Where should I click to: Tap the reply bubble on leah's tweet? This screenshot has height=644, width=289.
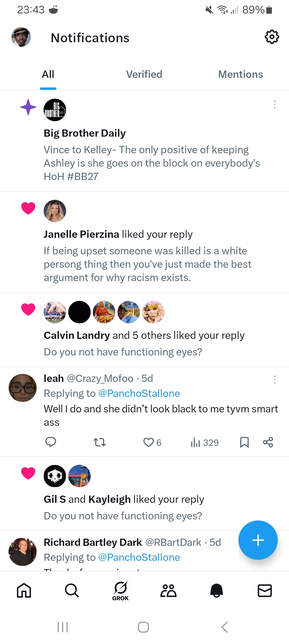coord(51,442)
